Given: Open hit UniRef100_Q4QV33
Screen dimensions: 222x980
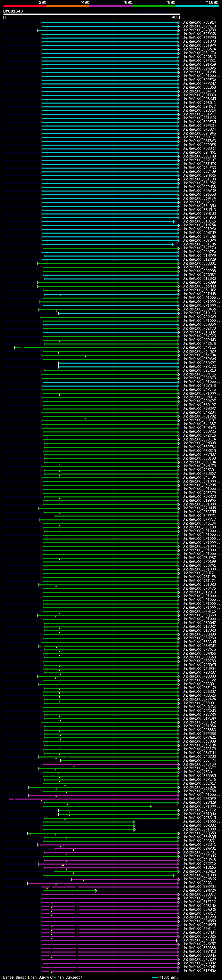Looking at the screenshot, I should (x=199, y=30).
